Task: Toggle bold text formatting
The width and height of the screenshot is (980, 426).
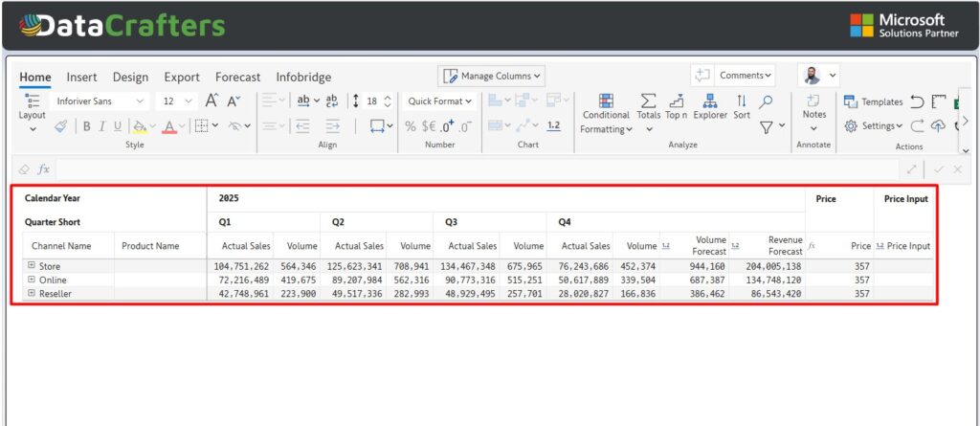Action: (x=86, y=125)
